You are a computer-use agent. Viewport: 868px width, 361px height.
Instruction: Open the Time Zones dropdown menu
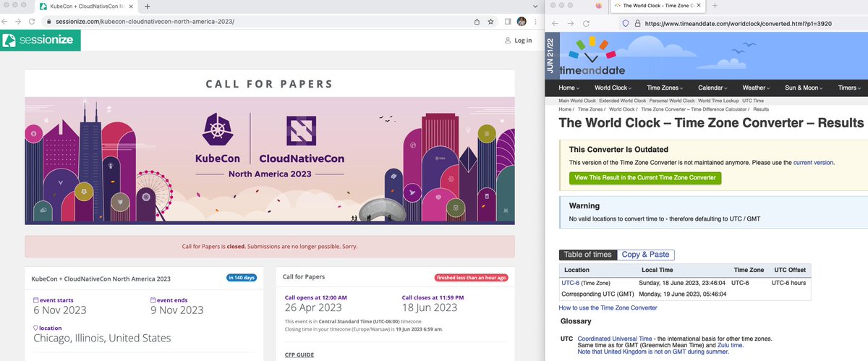pos(666,88)
